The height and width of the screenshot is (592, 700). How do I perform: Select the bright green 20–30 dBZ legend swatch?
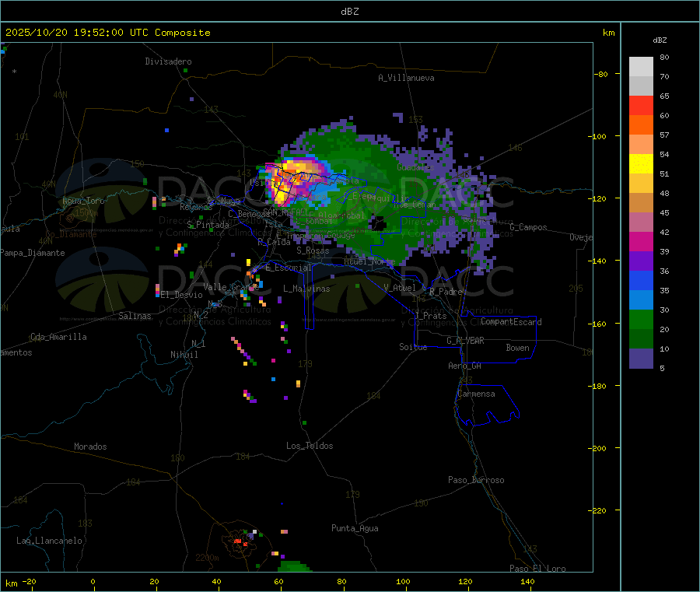point(641,319)
